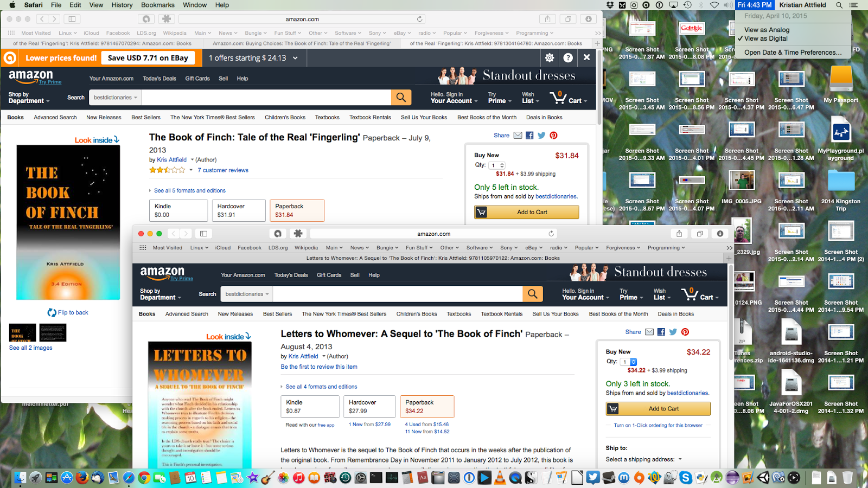Reload the page in the Letters to Whomever window
Image resolution: width=868 pixels, height=488 pixels.
551,234
